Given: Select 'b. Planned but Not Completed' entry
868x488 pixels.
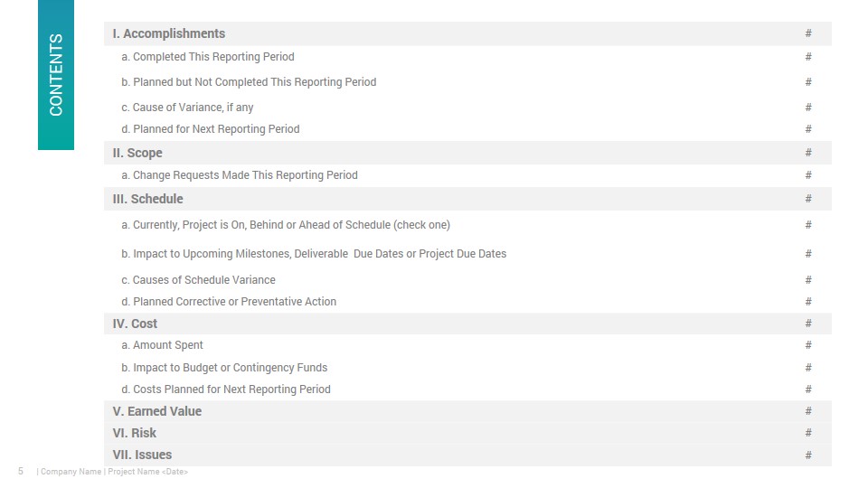Looking at the screenshot, I should click(x=249, y=82).
